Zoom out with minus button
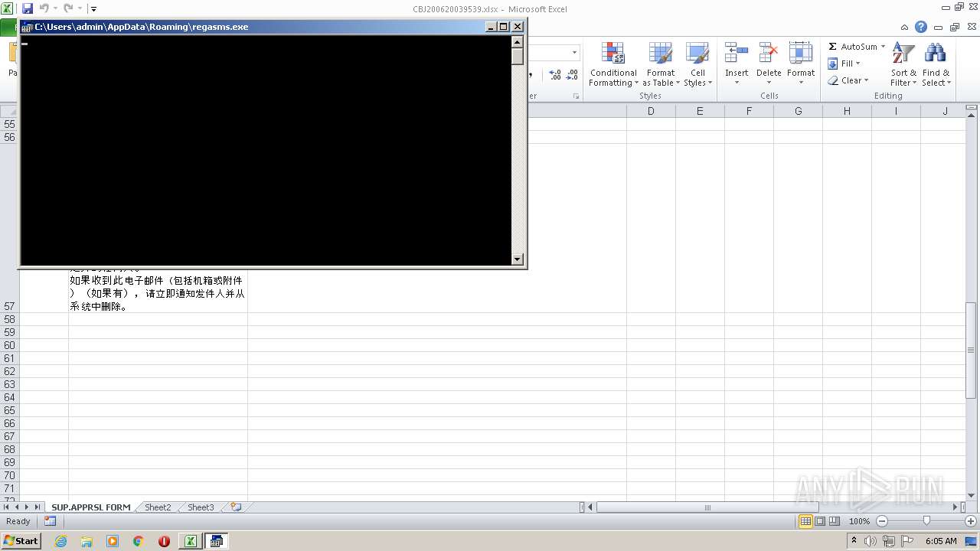Viewport: 980px width, 551px height. [881, 521]
